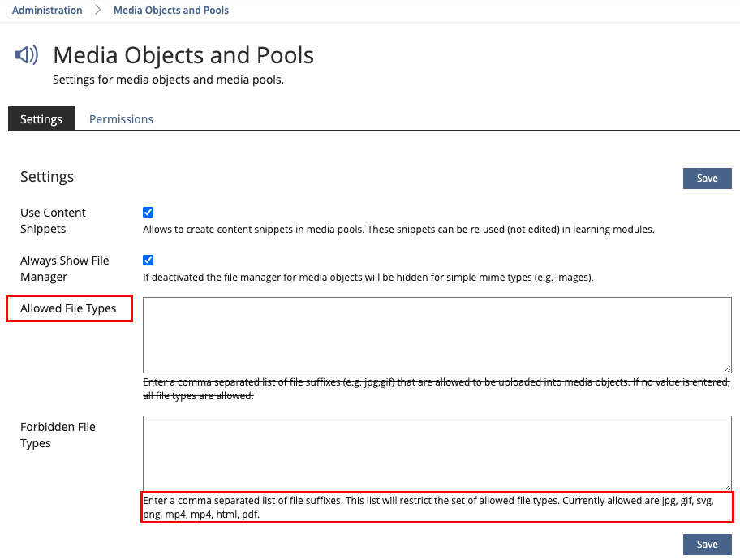
Task: Click the Forbidden File Types label
Action: click(58, 435)
